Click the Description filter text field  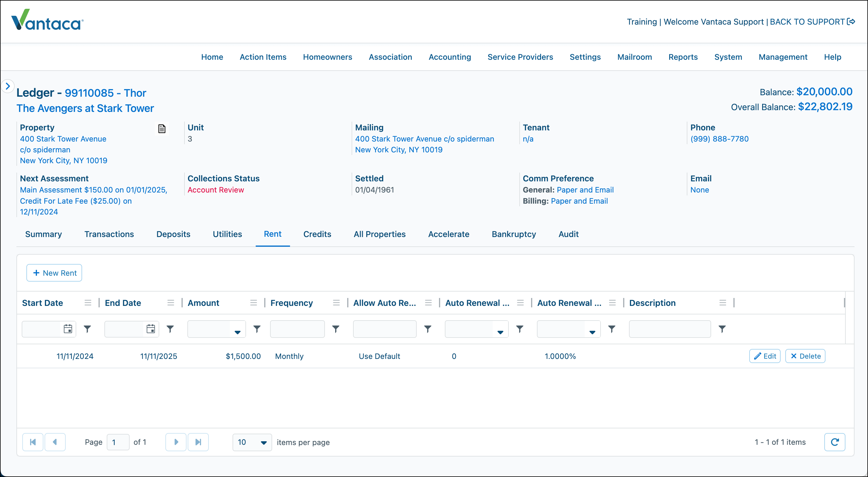[x=670, y=329]
